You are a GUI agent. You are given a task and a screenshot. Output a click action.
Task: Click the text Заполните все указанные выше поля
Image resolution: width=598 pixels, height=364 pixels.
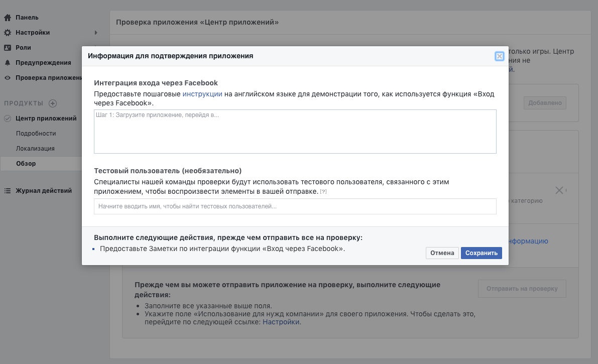[x=208, y=306]
